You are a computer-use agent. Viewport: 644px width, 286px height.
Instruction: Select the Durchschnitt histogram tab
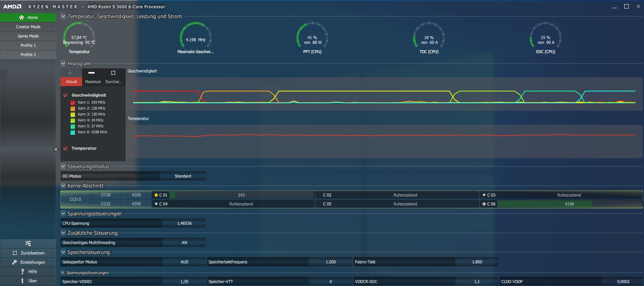[114, 82]
